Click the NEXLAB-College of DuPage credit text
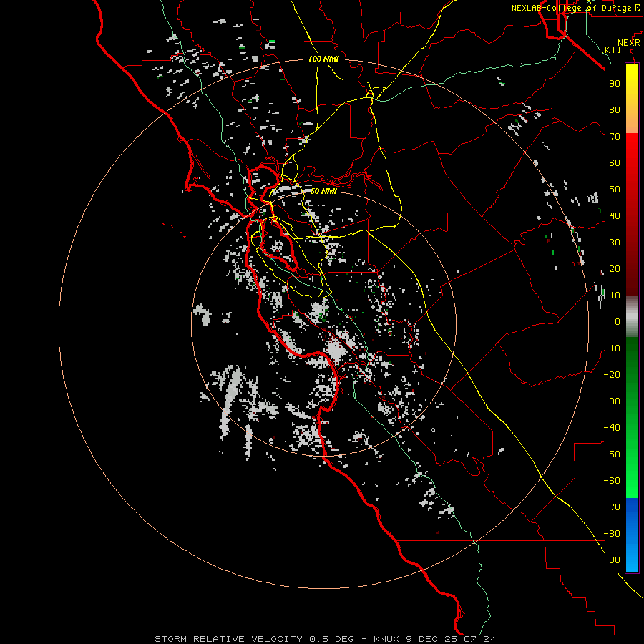The width and height of the screenshot is (644, 644). [x=575, y=8]
